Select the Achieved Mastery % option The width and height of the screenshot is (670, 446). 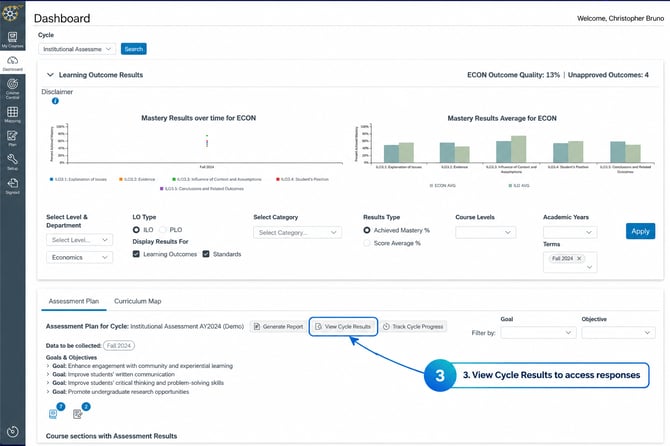click(x=367, y=230)
